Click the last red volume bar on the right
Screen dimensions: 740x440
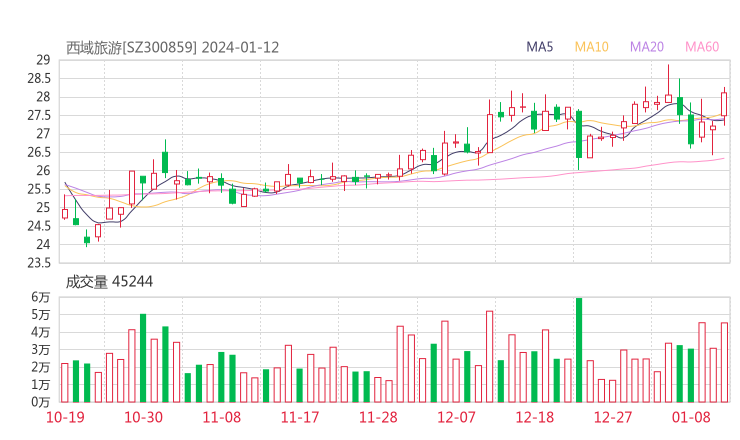[x=724, y=363]
